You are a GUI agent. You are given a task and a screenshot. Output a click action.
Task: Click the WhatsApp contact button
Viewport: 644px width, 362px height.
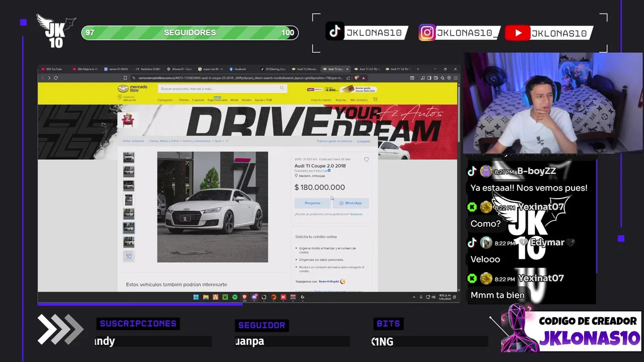click(351, 203)
